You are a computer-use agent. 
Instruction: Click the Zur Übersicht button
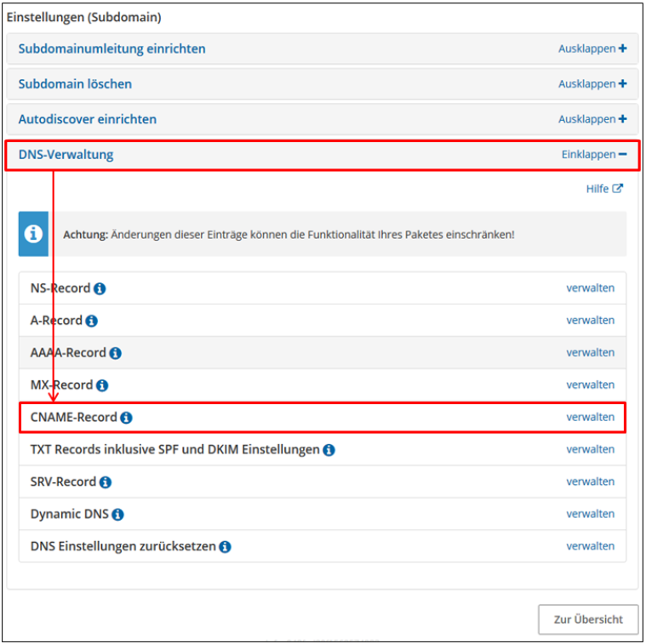click(x=588, y=619)
